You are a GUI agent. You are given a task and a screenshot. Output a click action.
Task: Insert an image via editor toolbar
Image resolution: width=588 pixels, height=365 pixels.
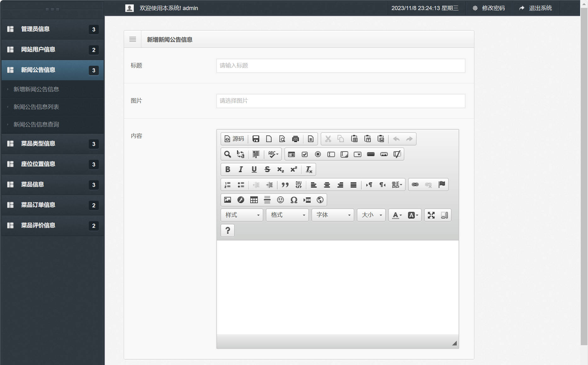pyautogui.click(x=228, y=200)
